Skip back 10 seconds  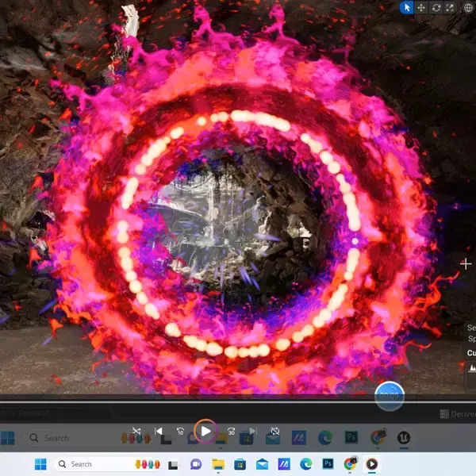(x=180, y=432)
